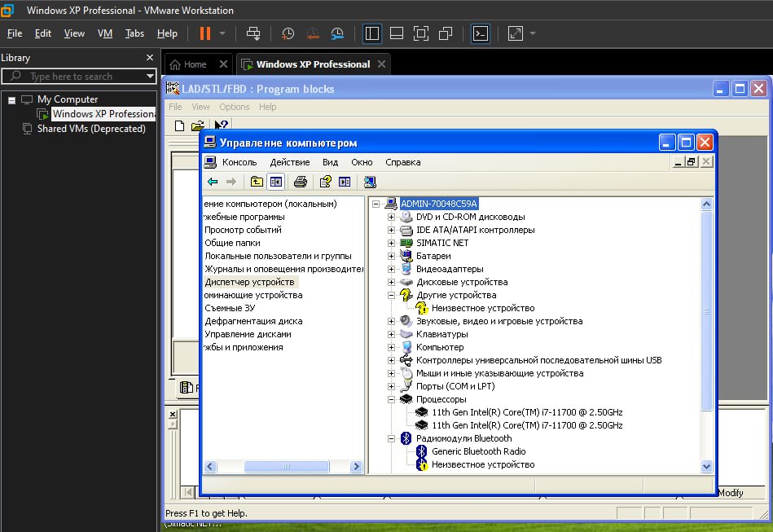Open the power options dropdown beside pause
The height and width of the screenshot is (532, 773).
click(222, 33)
